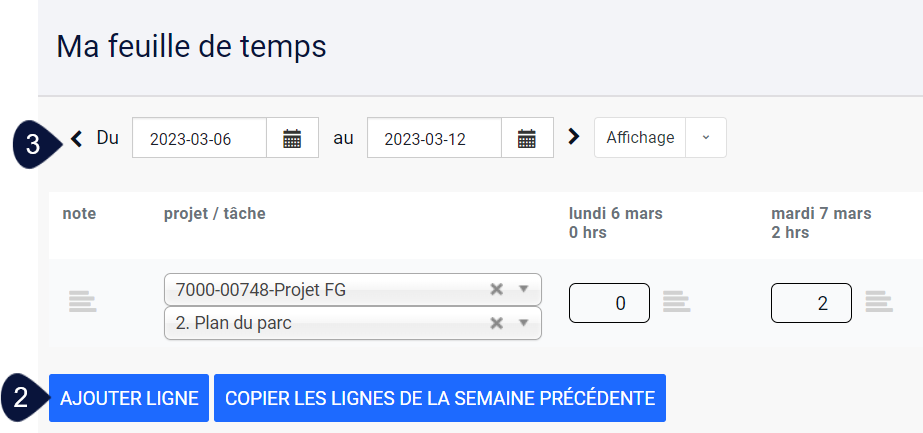Click the Affichage button
Image resolution: width=923 pixels, height=433 pixels.
coord(640,138)
